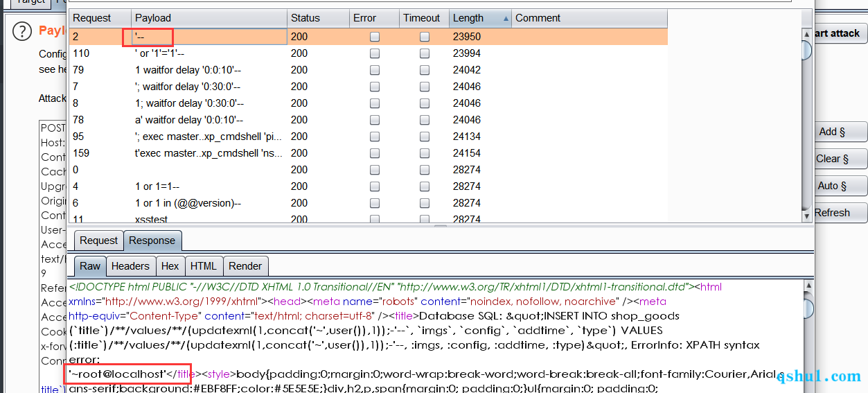Click length value 23950
This screenshot has width=868, height=393.
[x=467, y=37]
